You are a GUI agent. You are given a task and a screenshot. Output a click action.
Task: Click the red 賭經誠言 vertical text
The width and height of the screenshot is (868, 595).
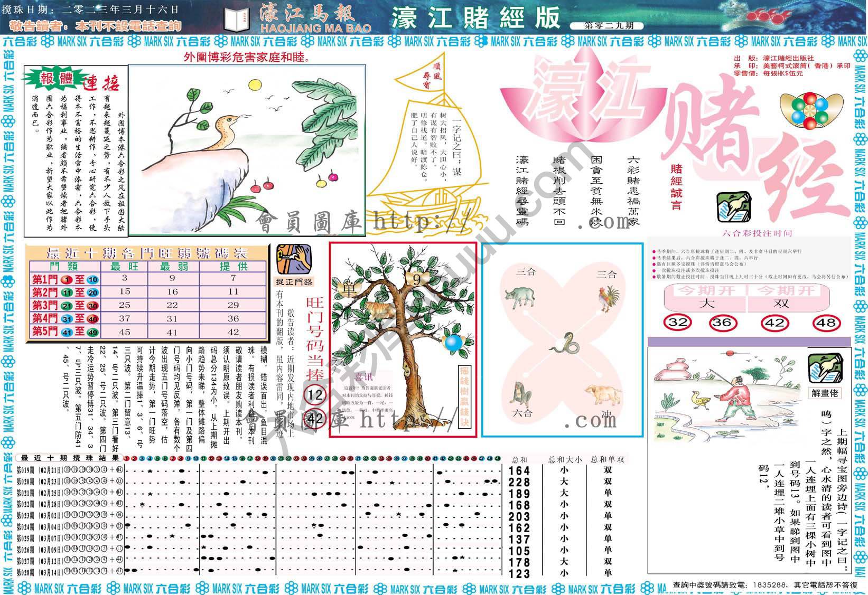pyautogui.click(x=677, y=187)
